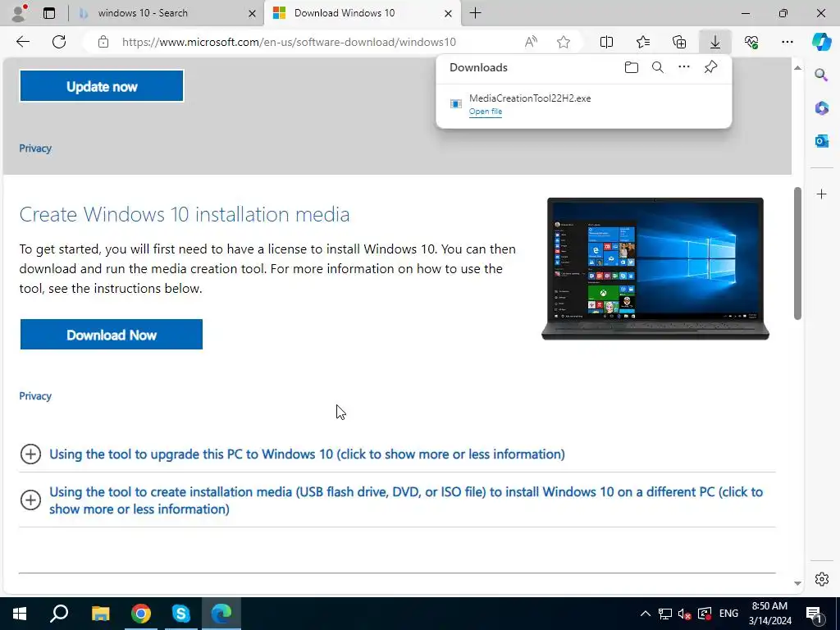Viewport: 840px width, 630px height.
Task: Launch Copilot from the toolbar
Action: pyautogui.click(x=821, y=42)
